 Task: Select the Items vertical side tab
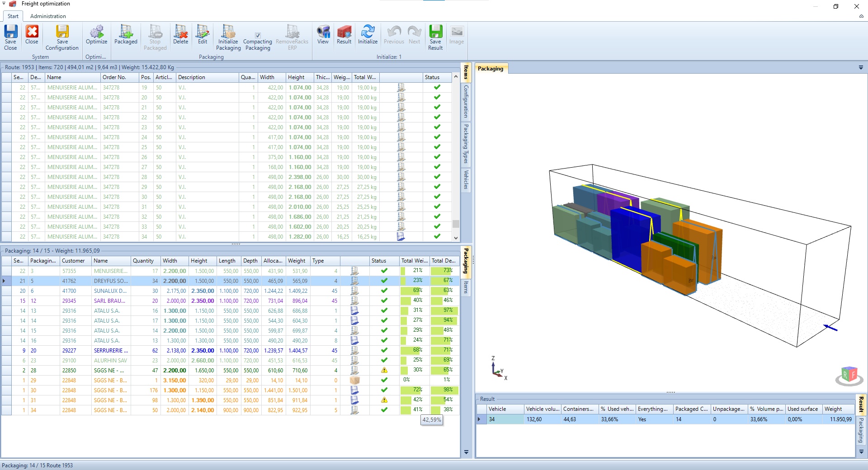(466, 72)
